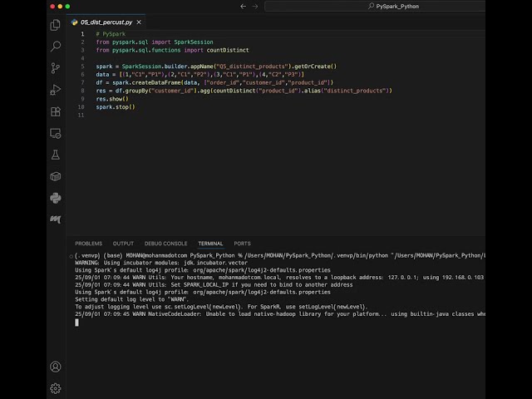The image size is (532, 399).
Task: Click line number 5 in the gutter
Action: (x=82, y=66)
